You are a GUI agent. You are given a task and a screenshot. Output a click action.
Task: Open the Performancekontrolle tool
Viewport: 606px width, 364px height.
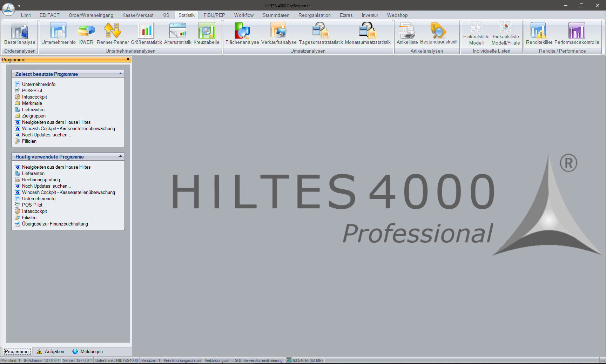coord(577,34)
